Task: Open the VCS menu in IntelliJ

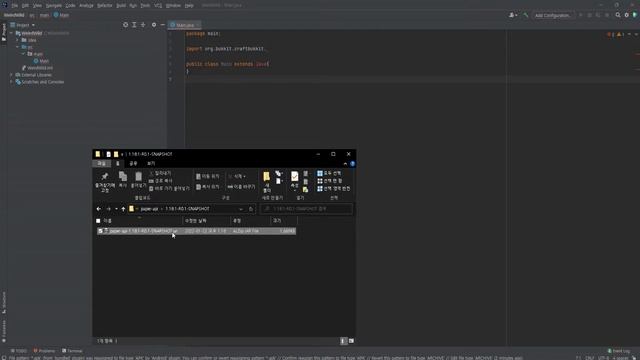Action: [x=158, y=6]
